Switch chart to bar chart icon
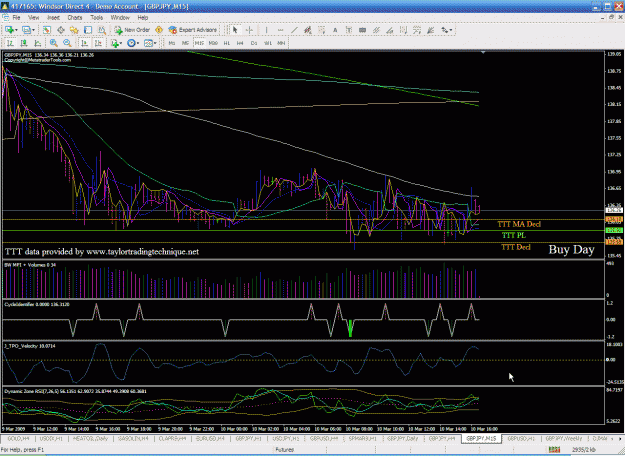This screenshot has width=625, height=456. [10, 43]
